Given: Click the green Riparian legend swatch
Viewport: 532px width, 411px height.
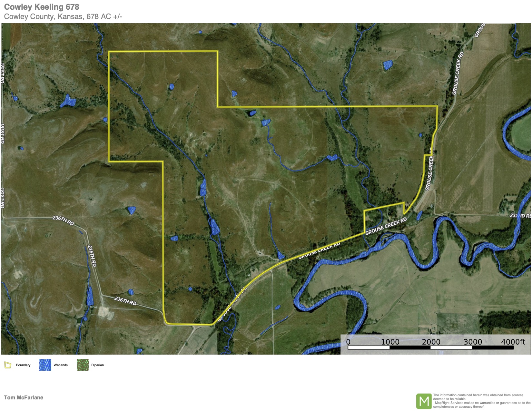Looking at the screenshot, I should [x=83, y=365].
